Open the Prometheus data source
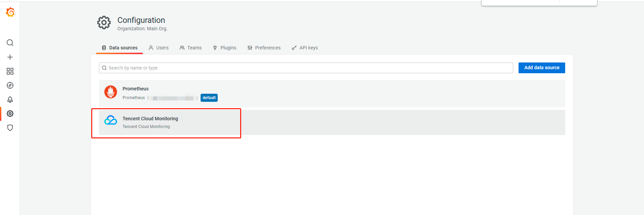The width and height of the screenshot is (644, 215). pyautogui.click(x=136, y=89)
